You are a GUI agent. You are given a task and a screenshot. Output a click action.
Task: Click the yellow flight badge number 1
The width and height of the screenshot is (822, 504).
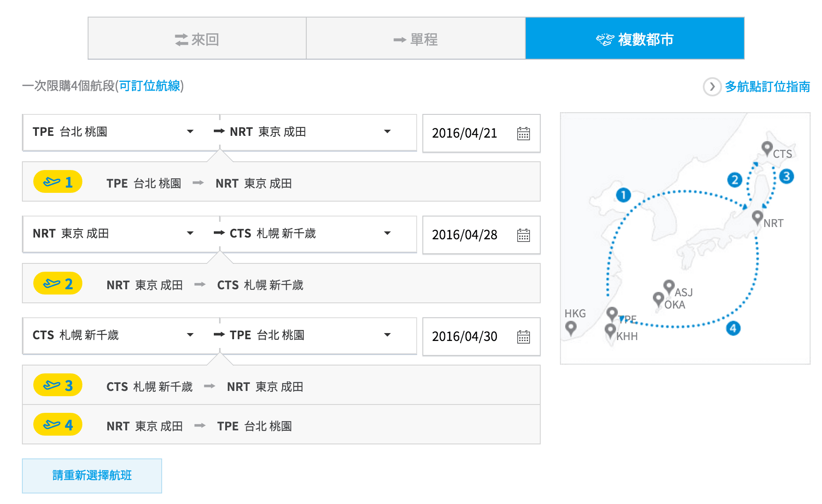tap(58, 182)
